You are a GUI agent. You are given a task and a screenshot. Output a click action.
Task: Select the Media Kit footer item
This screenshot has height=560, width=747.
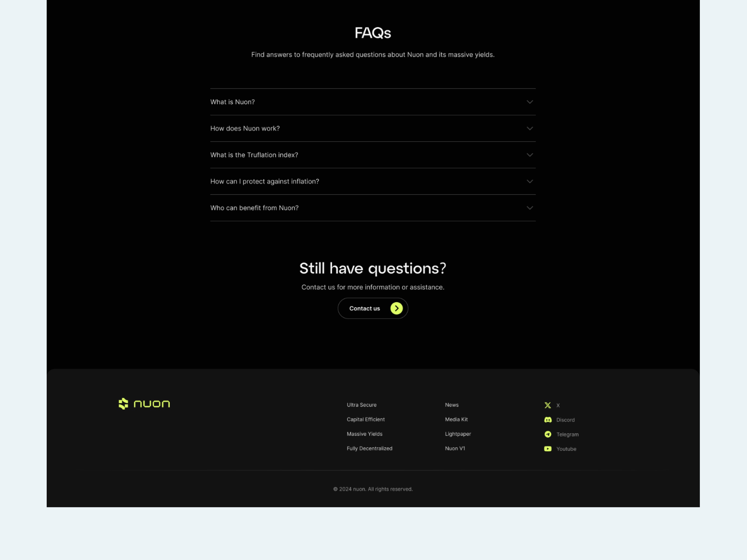tap(456, 419)
